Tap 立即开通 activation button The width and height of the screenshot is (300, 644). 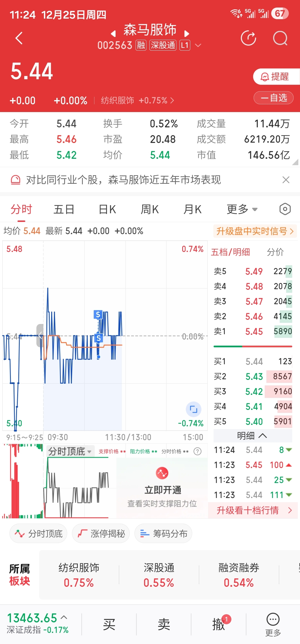[x=162, y=490]
